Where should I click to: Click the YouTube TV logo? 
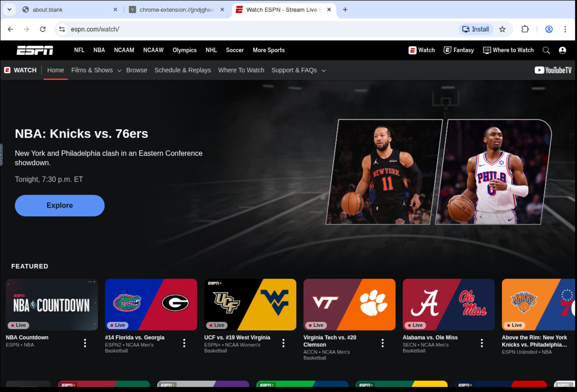(x=553, y=70)
